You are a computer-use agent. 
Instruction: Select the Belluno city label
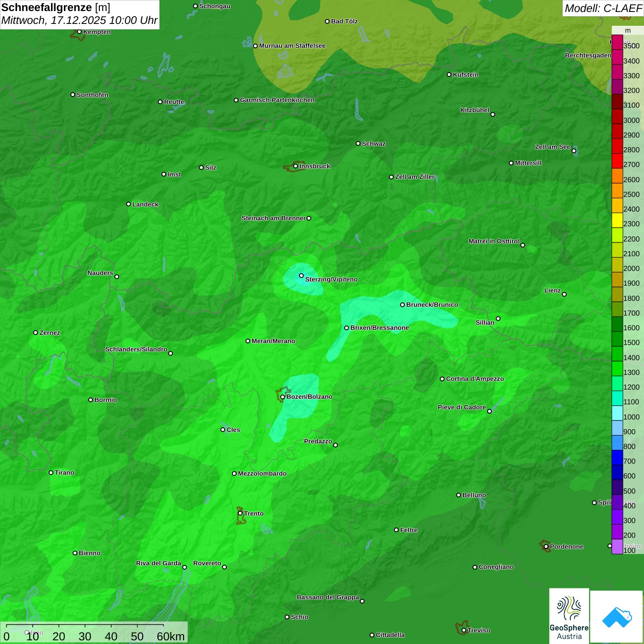click(474, 495)
